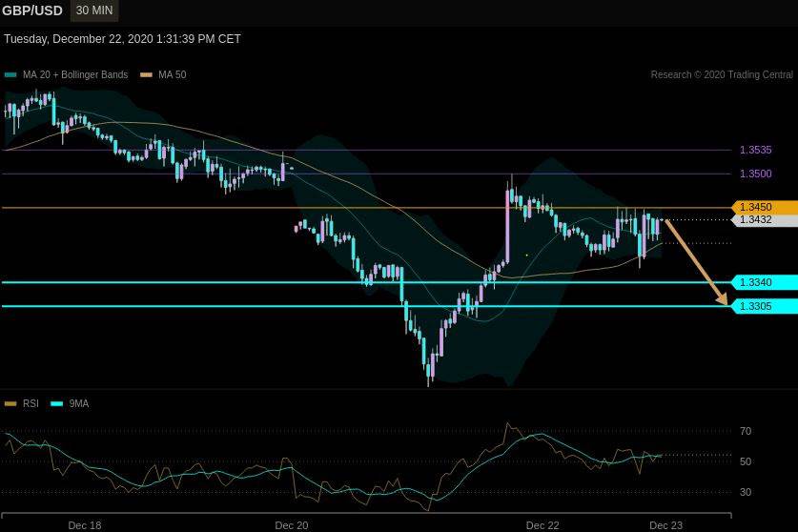Click the RSI legend label
The height and width of the screenshot is (532, 798).
click(x=31, y=403)
